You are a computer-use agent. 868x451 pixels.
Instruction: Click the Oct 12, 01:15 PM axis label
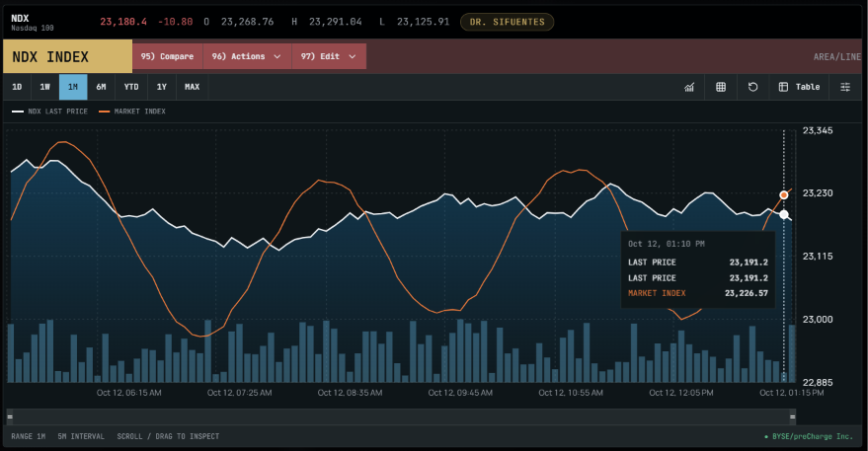(792, 393)
